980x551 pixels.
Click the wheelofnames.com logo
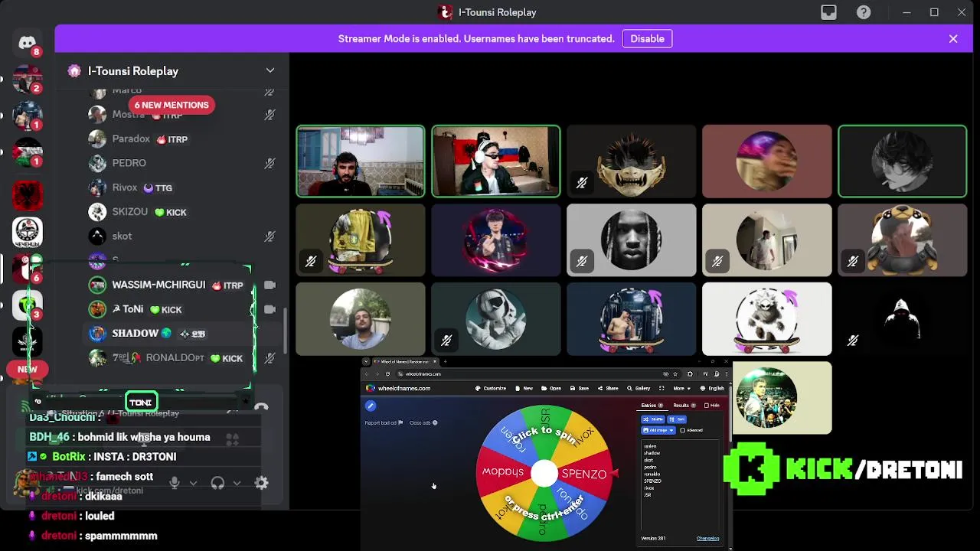tap(398, 388)
